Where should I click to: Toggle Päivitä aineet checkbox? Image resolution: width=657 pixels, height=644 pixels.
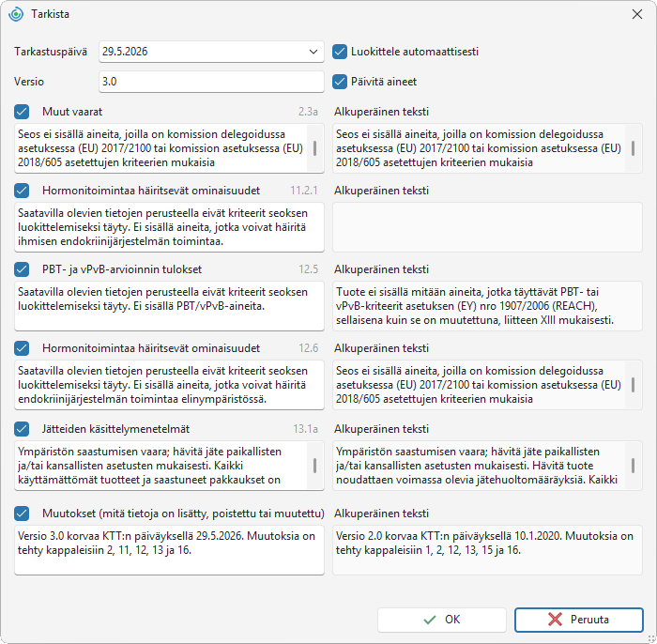340,82
